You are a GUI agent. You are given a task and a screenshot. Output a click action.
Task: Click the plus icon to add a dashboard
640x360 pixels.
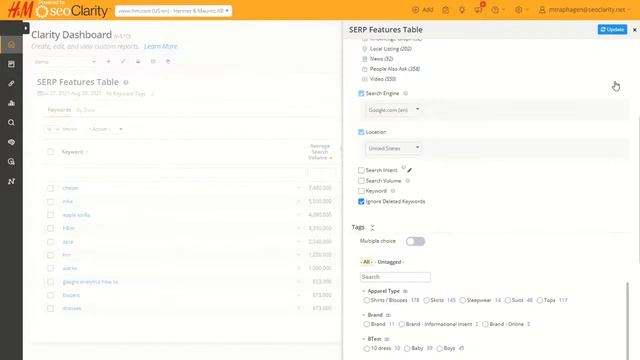click(x=108, y=62)
